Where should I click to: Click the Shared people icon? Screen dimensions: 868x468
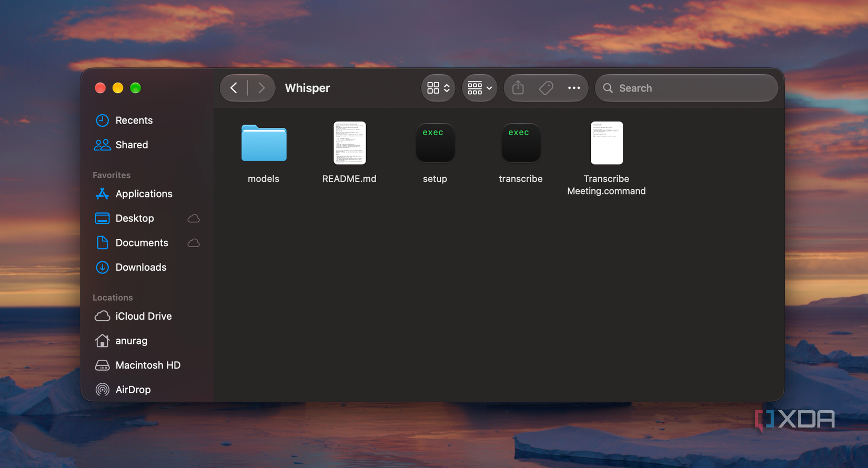(103, 145)
